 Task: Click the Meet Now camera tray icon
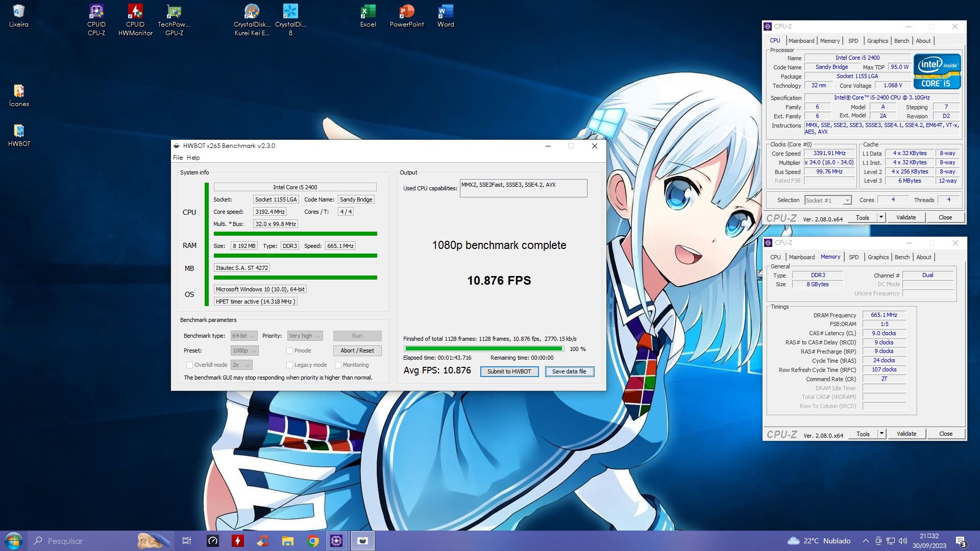878,541
